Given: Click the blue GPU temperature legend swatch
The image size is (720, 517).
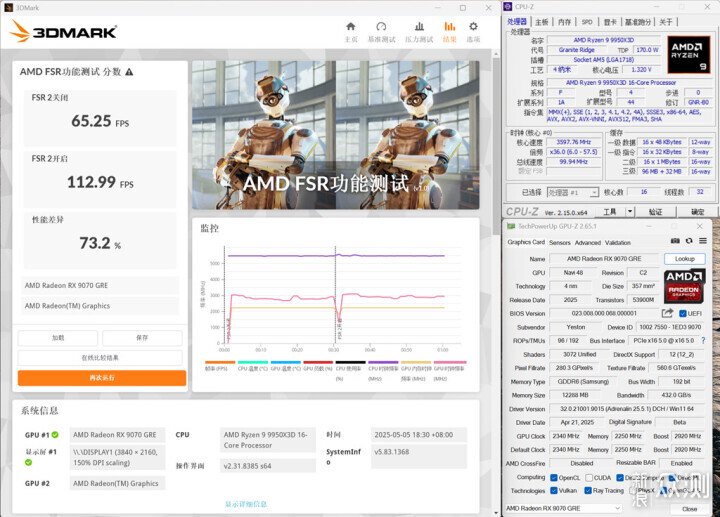Looking at the screenshot, I should 286,362.
